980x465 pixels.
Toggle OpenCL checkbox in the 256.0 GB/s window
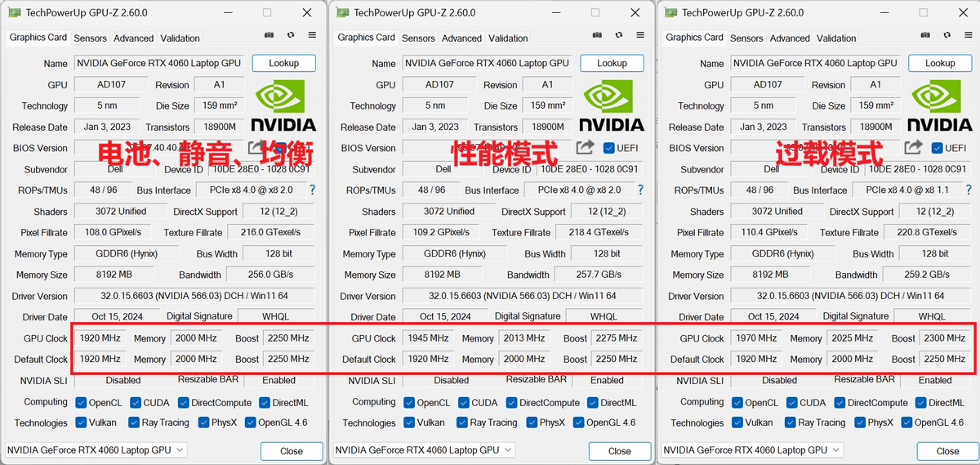pos(81,402)
